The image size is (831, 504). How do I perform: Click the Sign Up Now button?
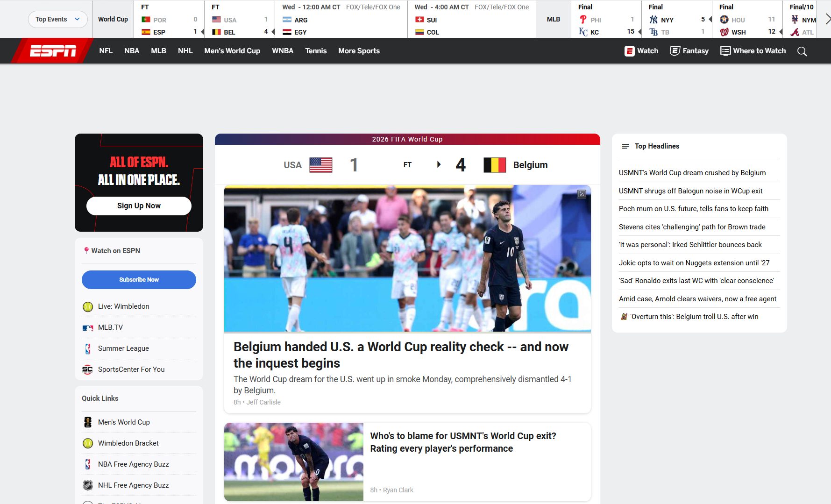click(x=139, y=206)
